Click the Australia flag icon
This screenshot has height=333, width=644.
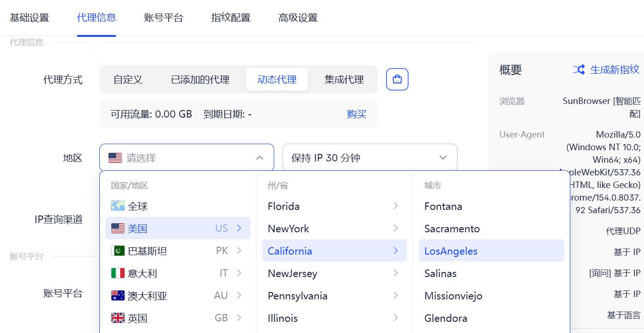118,296
